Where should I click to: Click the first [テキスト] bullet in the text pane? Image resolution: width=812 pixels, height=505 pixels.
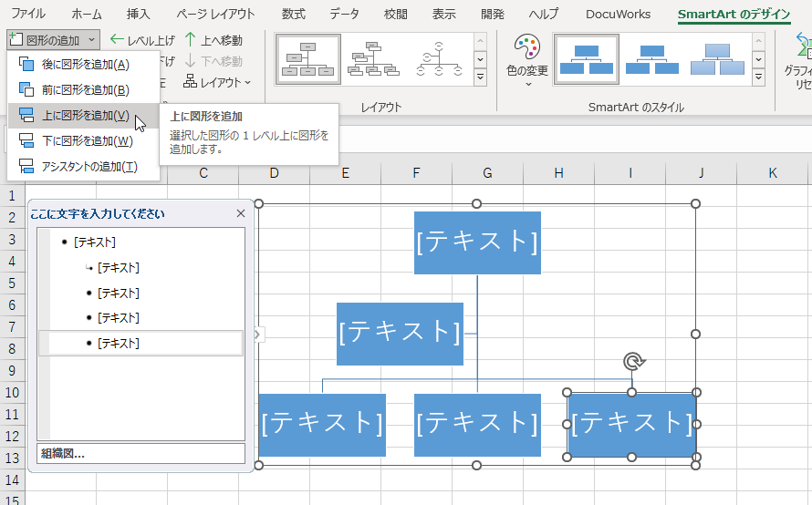[x=95, y=242]
